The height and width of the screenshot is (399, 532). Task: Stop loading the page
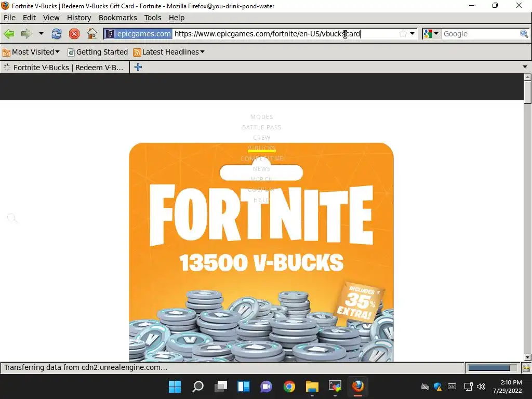coord(74,34)
